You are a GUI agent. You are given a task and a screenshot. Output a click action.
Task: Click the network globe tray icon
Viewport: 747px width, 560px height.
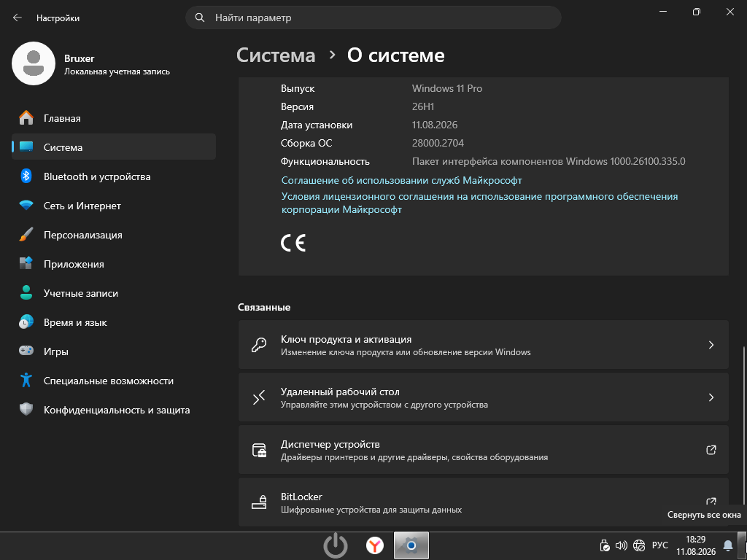coord(639,545)
